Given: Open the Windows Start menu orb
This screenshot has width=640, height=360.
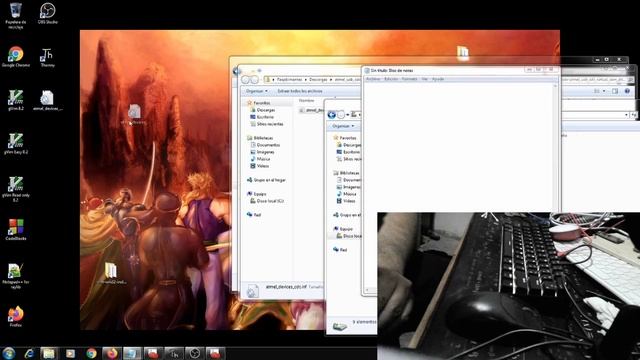Looking at the screenshot, I should click(x=9, y=353).
